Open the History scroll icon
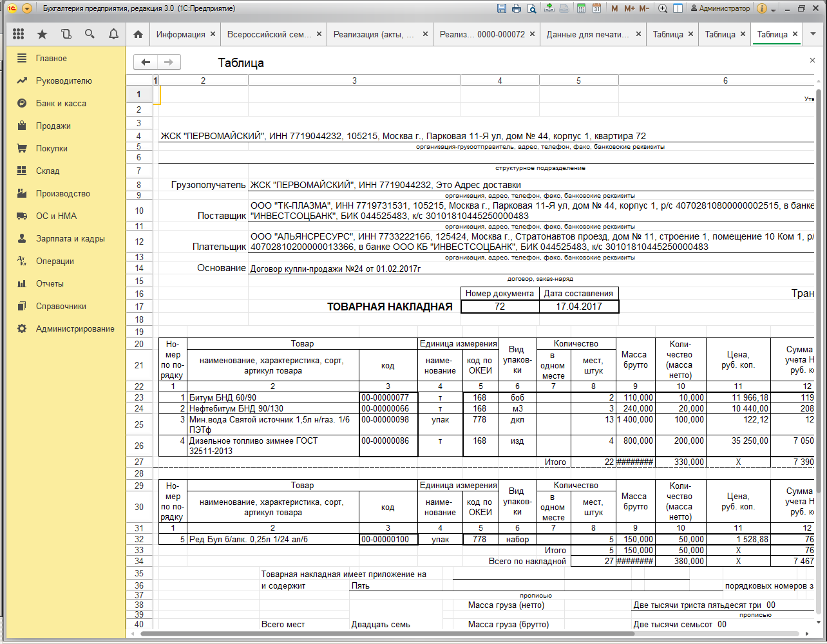The height and width of the screenshot is (644, 827). [66, 34]
